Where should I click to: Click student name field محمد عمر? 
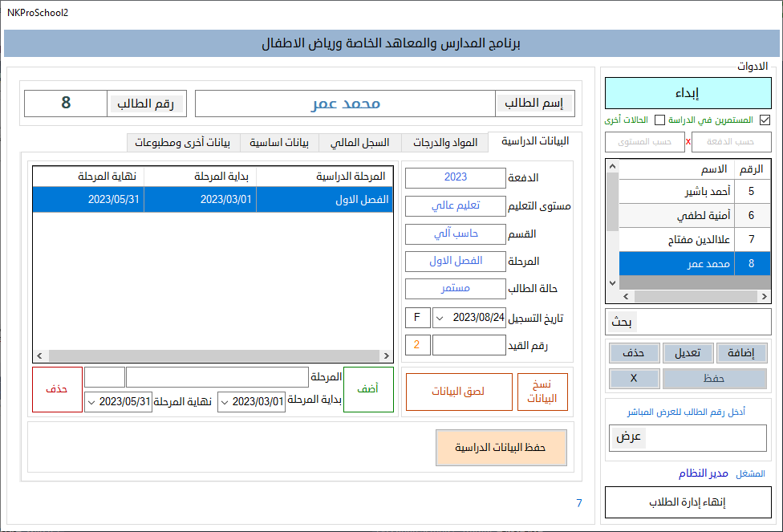(346, 104)
